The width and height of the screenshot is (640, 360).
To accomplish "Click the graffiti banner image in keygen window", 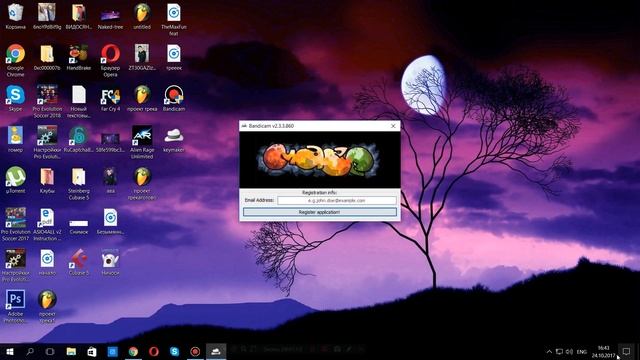I will (x=320, y=160).
